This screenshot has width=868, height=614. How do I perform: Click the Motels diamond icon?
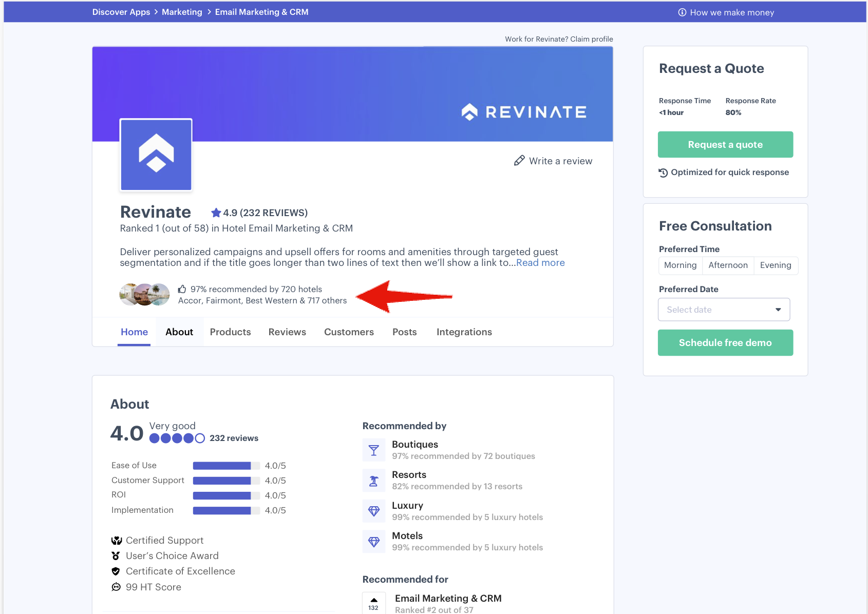[x=374, y=541]
